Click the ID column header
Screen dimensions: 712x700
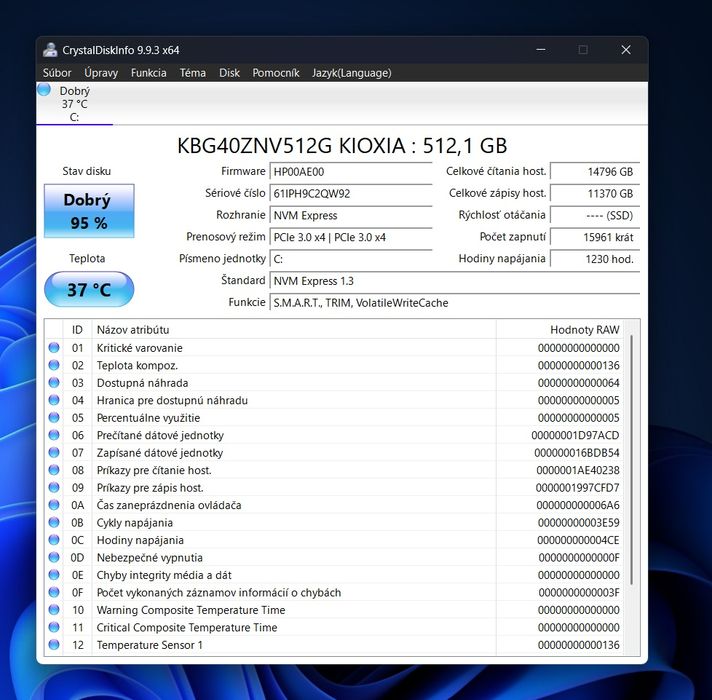(77, 330)
